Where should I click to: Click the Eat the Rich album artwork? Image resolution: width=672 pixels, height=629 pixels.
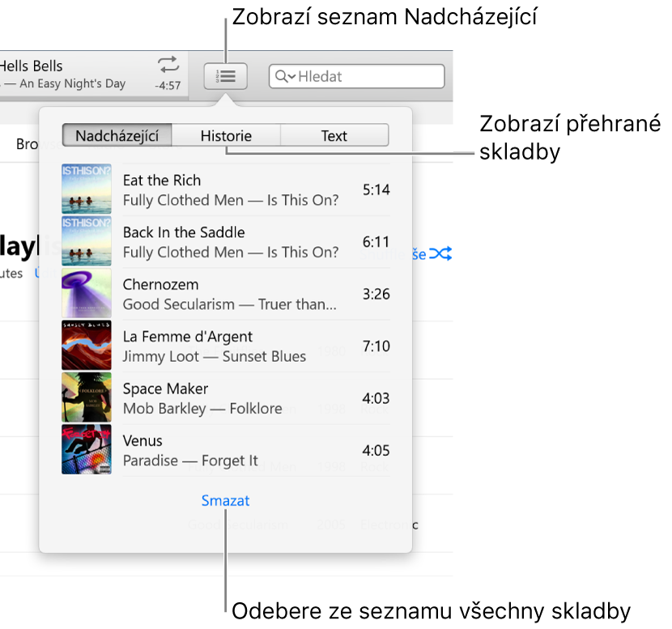click(x=86, y=189)
